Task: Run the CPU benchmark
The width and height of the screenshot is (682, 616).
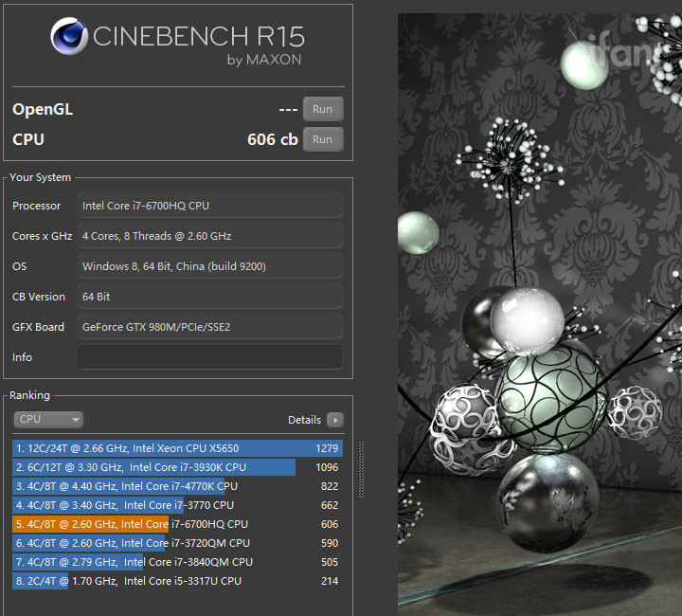Action: (x=322, y=139)
